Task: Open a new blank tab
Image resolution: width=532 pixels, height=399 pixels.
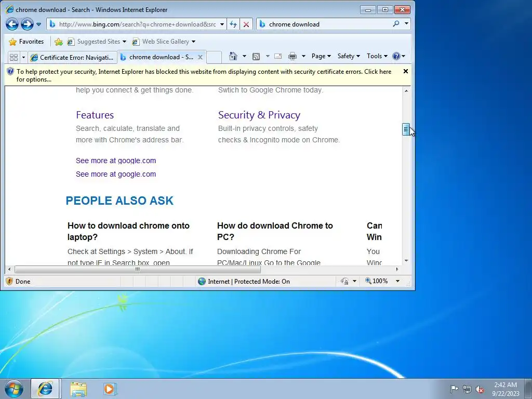Action: [214, 57]
